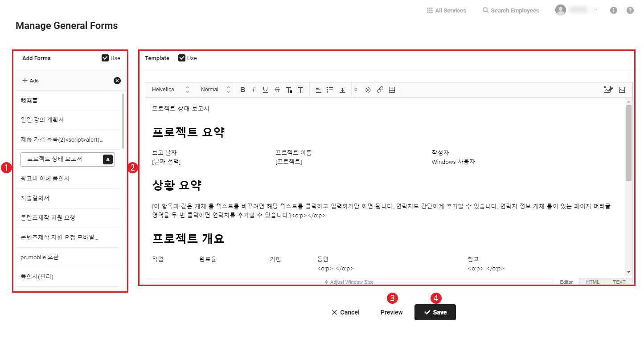Open the Normal paragraph style dropdown
644x343 pixels.
click(216, 90)
